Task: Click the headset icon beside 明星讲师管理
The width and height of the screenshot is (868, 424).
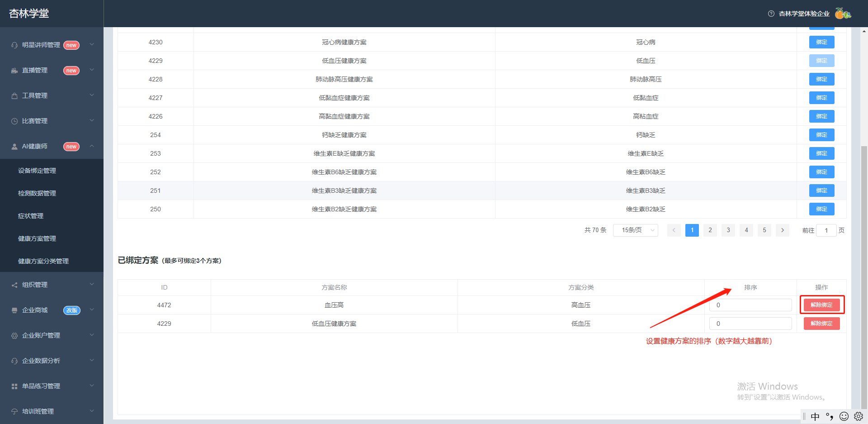Action: point(14,45)
